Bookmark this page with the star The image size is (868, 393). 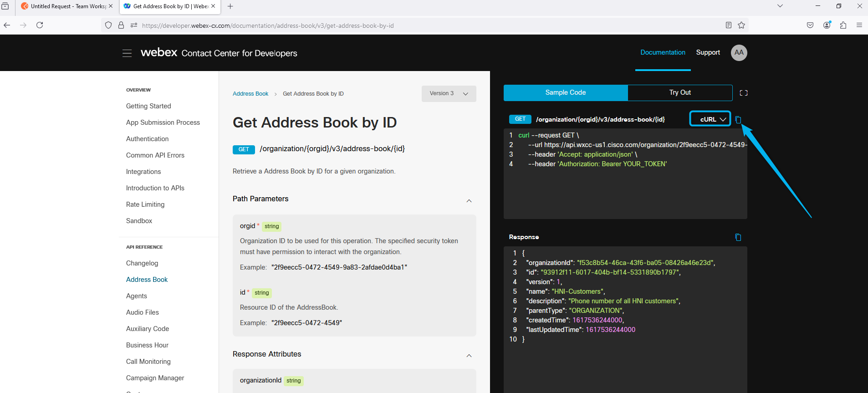point(741,25)
